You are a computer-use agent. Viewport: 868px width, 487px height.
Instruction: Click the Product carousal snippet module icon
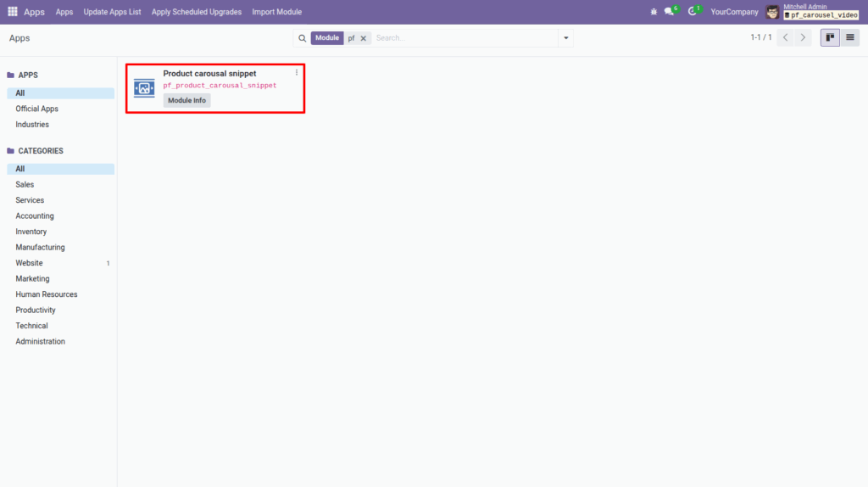pos(144,87)
